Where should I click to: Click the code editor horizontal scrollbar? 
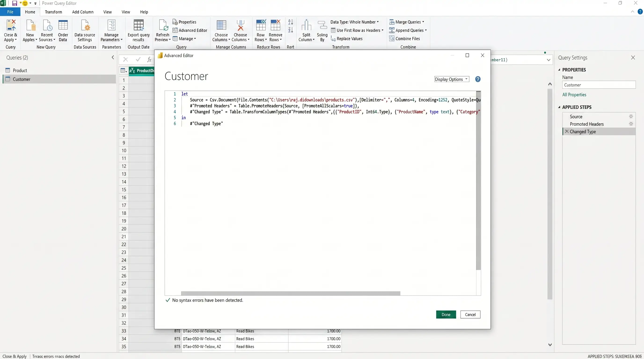(290, 293)
